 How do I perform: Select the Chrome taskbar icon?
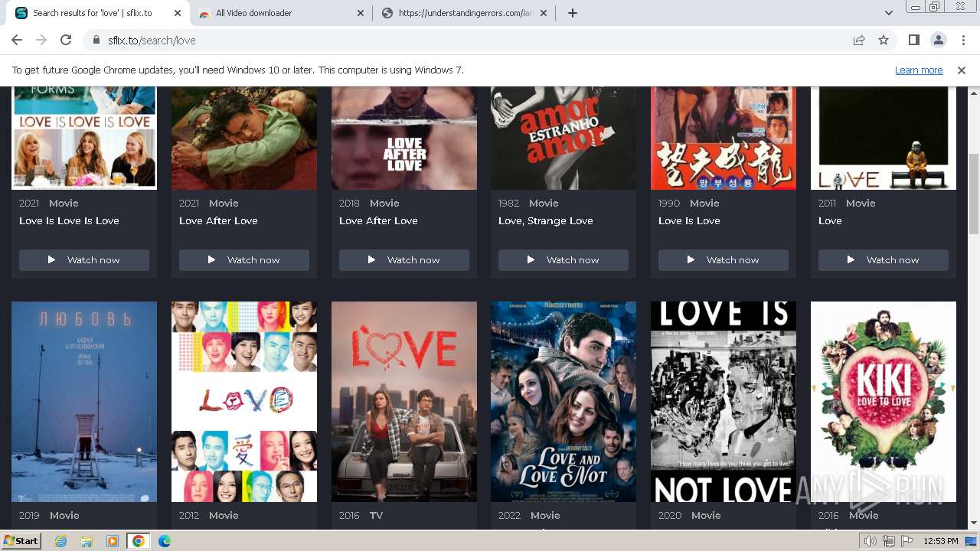[139, 541]
